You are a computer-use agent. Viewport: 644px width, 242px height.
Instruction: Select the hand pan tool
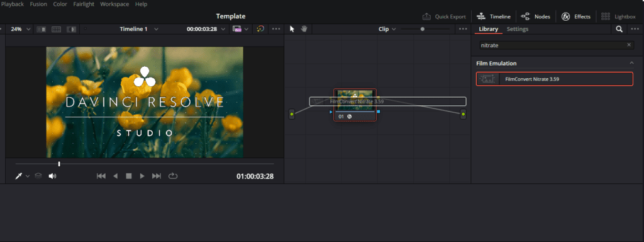[x=304, y=29]
